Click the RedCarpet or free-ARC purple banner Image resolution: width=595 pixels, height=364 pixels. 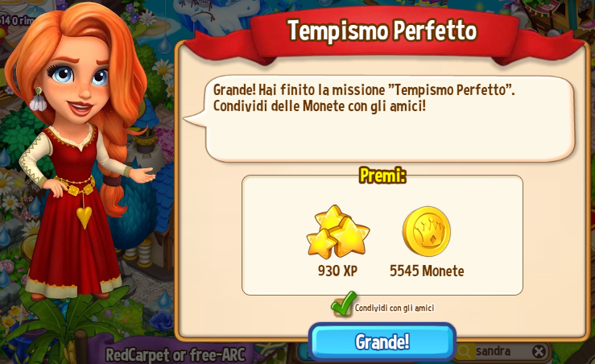175,354
